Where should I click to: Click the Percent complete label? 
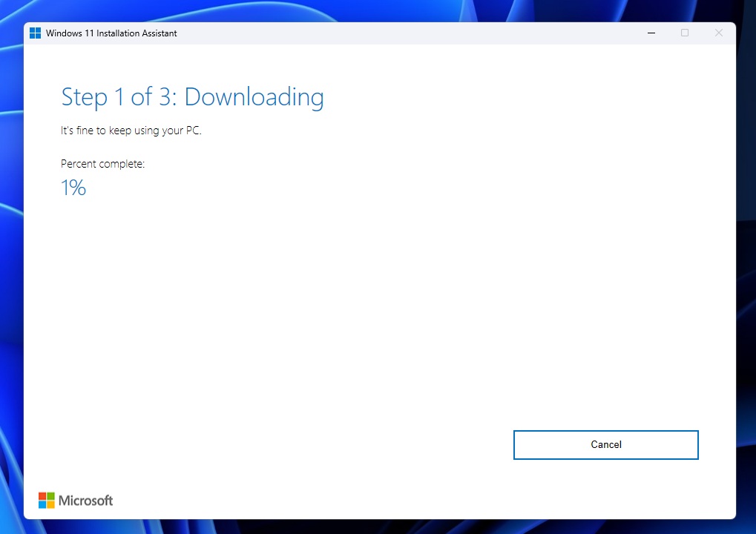point(102,163)
